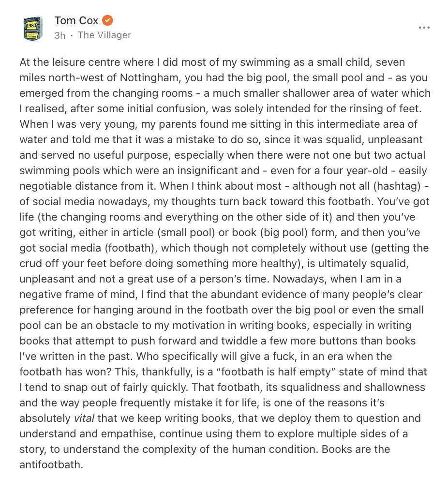This screenshot has height=478, width=448.
Task: Click Tom Cox's 1983 book cover avatar
Action: [33, 29]
